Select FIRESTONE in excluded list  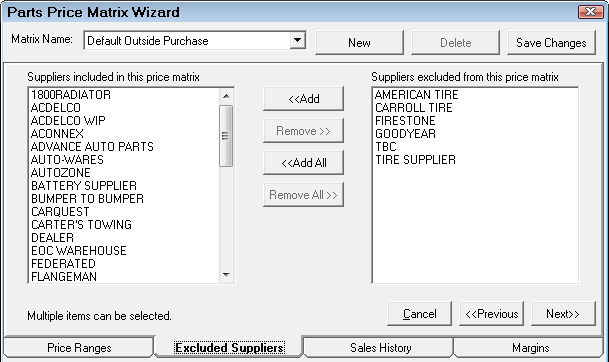pos(475,121)
